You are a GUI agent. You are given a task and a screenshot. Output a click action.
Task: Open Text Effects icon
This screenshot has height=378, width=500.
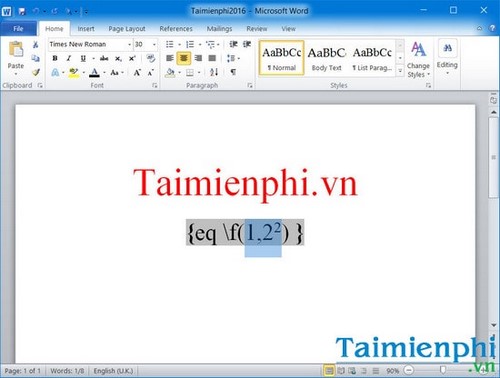(x=55, y=72)
